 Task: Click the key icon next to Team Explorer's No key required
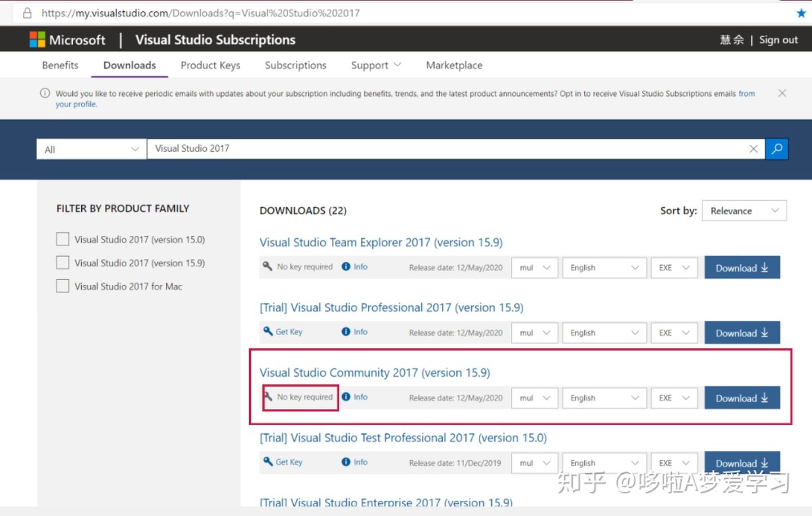[268, 266]
